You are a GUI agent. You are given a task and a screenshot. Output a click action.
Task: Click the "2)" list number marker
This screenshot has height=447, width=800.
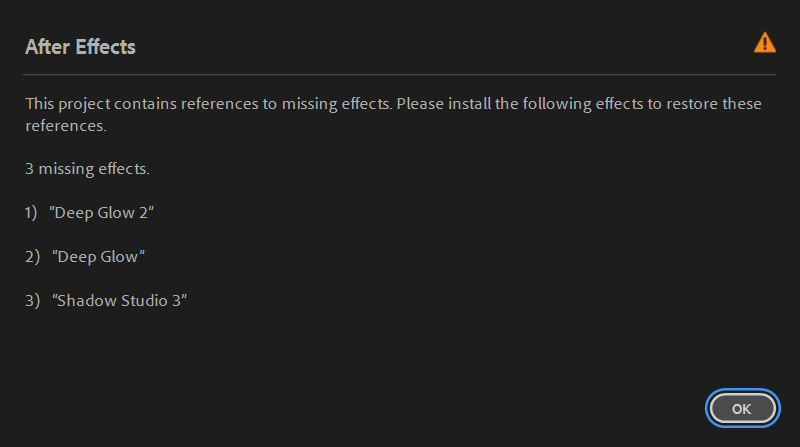32,257
